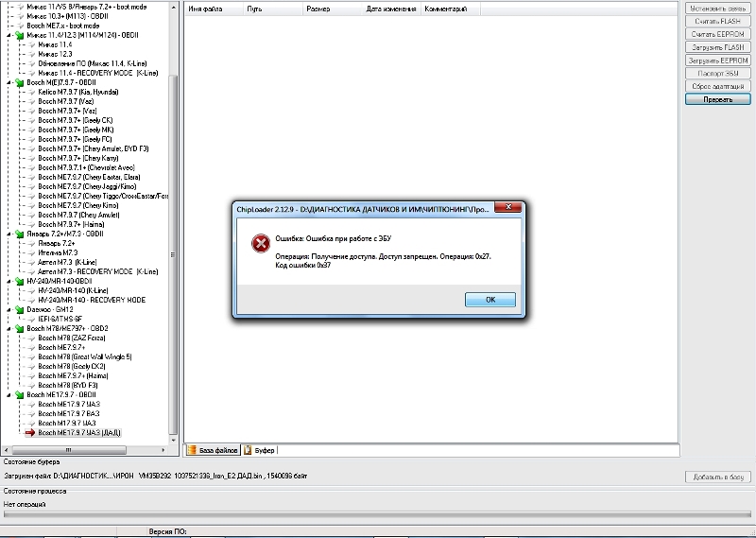Click the red error icon in dialog
The width and height of the screenshot is (756, 538).
259,244
